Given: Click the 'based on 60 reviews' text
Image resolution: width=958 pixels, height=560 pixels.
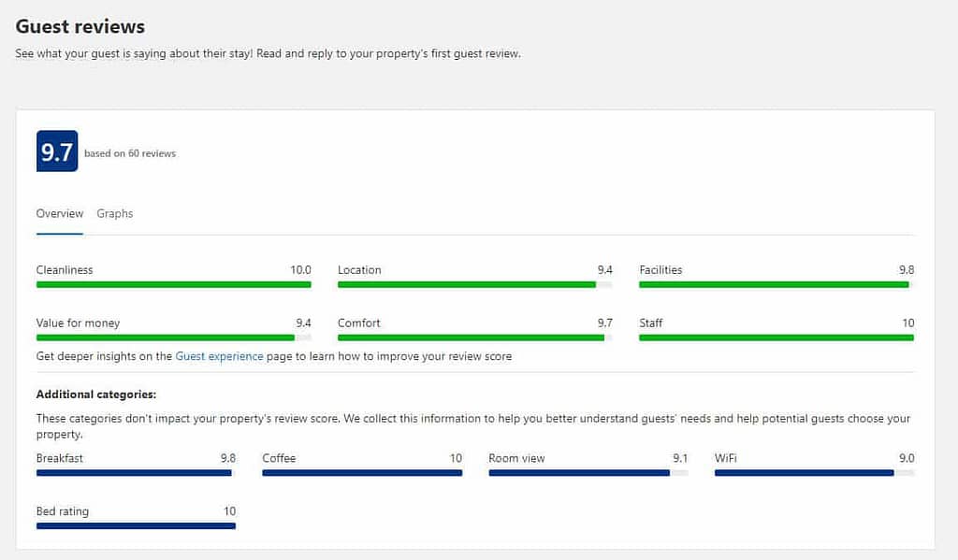Looking at the screenshot, I should click(x=130, y=153).
